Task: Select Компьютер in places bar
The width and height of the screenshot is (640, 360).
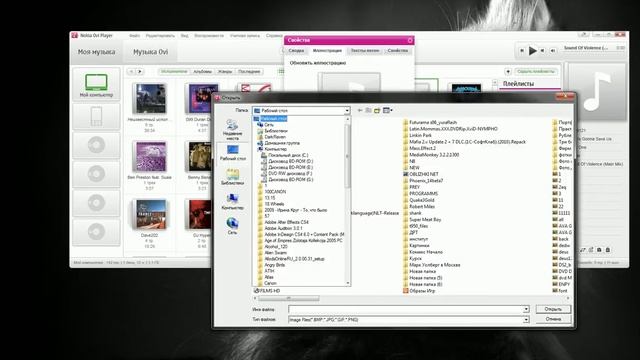Action: (232, 202)
